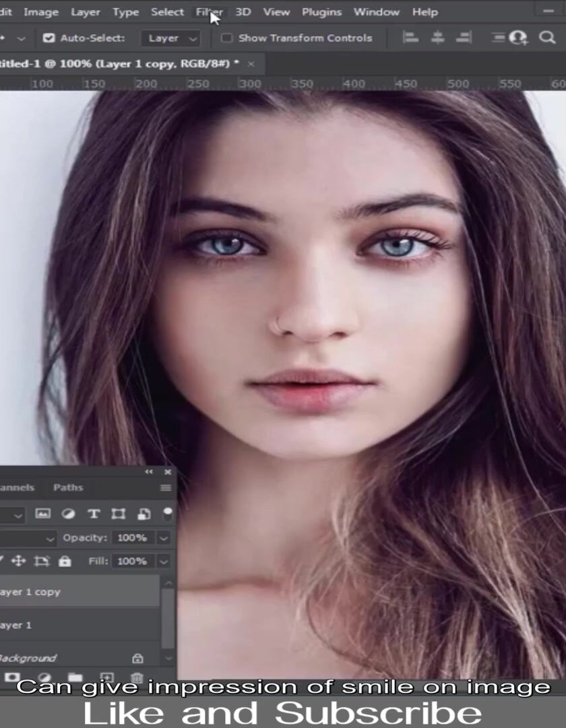Open the layers panel hamburger menu

click(x=166, y=487)
